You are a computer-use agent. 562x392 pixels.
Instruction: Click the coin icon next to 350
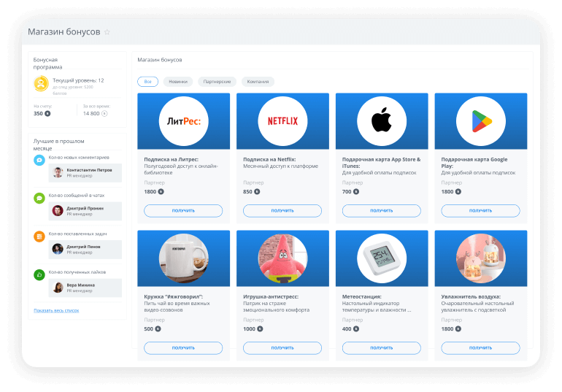(x=47, y=114)
